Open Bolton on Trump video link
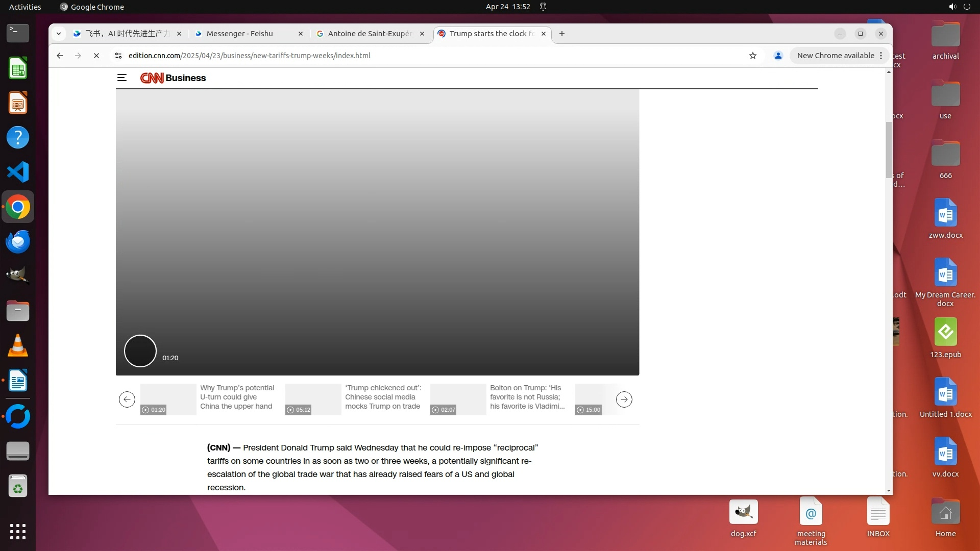The height and width of the screenshot is (551, 980). click(527, 397)
